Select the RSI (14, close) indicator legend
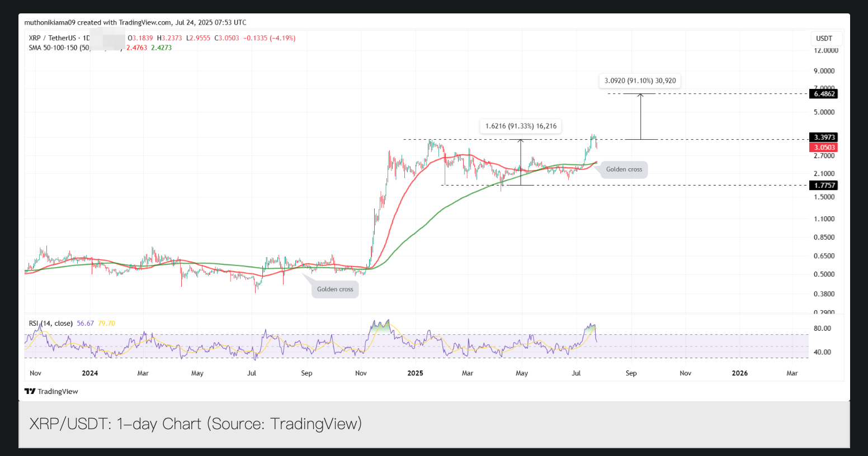Screen dimensions: 868x456 click(51, 323)
